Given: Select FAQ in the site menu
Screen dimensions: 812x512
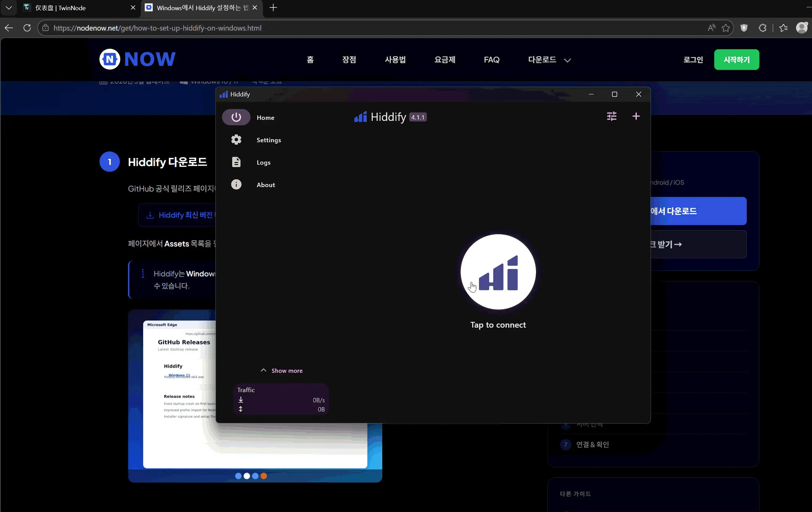Looking at the screenshot, I should (x=491, y=59).
